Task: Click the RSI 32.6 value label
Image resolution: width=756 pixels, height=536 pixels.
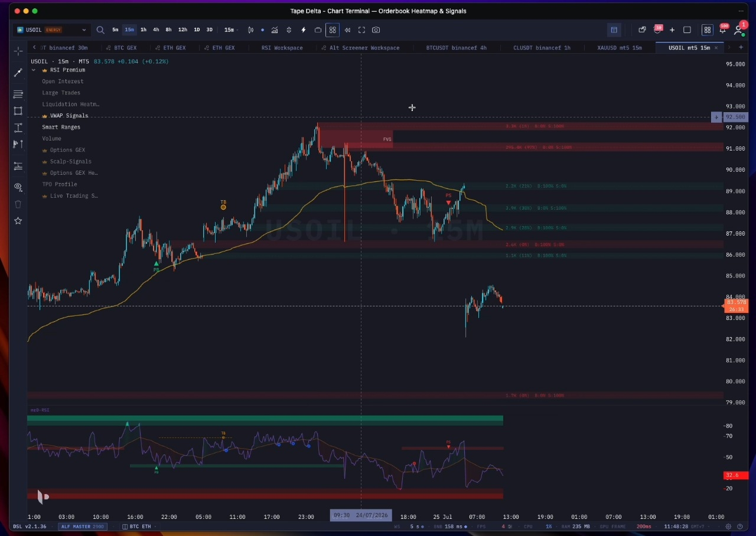Action: (x=736, y=475)
